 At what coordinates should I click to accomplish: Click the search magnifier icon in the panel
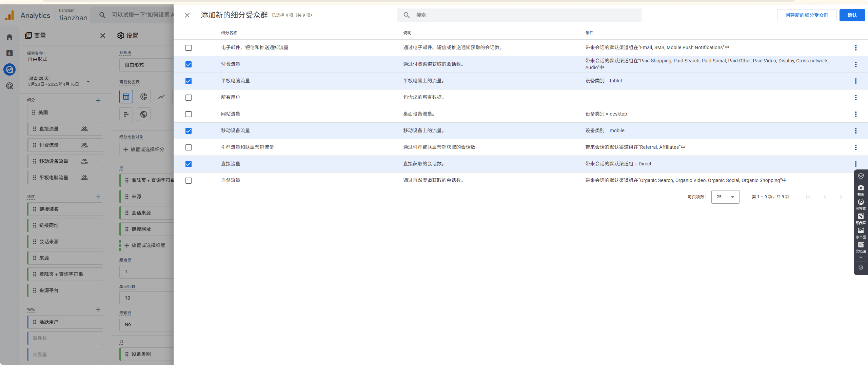[x=407, y=15]
